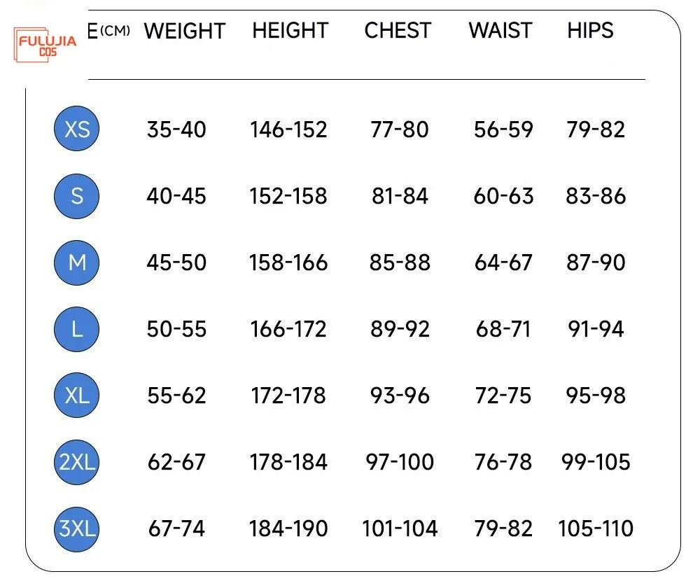Click the HEIGHT column header

pos(290,31)
